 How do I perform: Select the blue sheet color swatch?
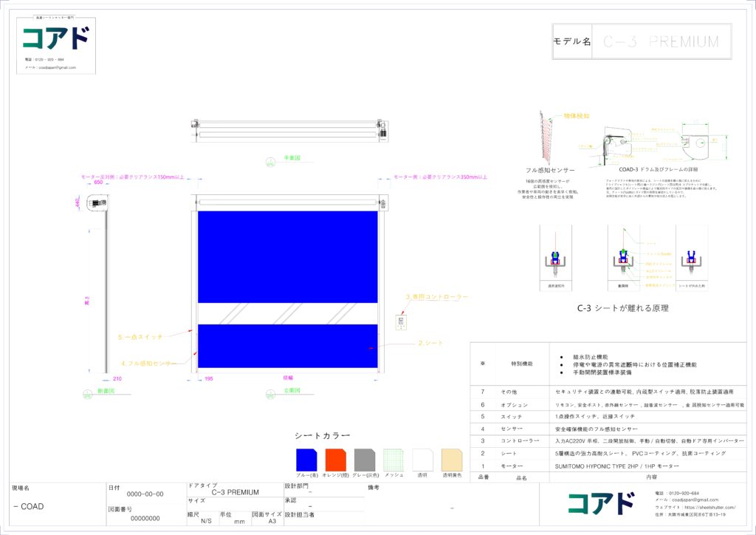click(x=306, y=460)
